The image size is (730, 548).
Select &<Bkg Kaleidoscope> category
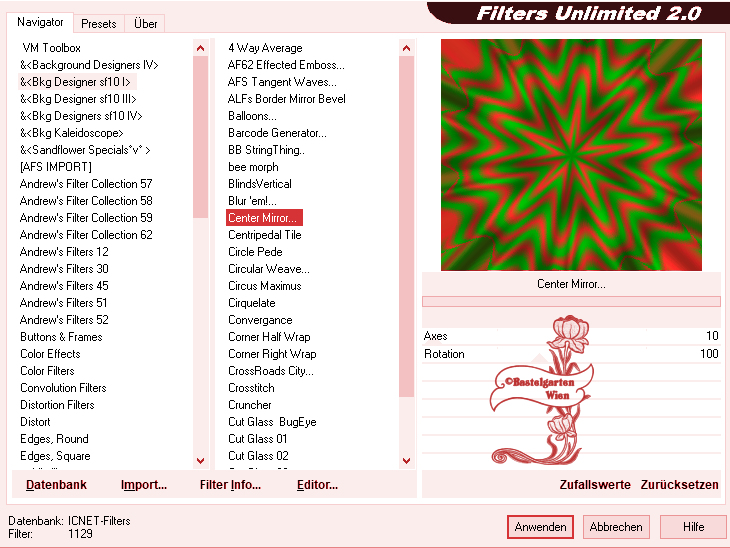72,133
